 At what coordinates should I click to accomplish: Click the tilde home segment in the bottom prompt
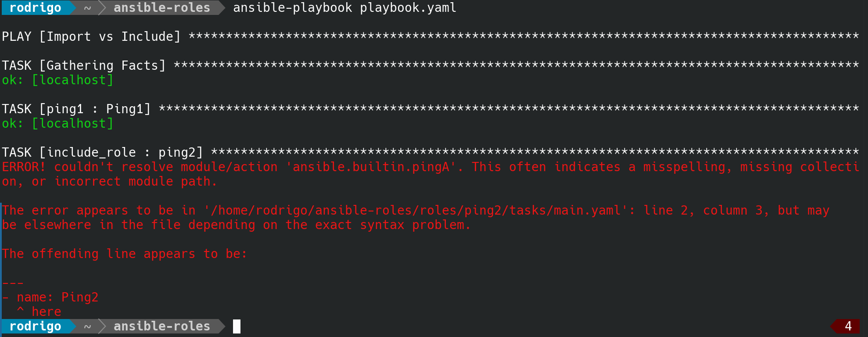(87, 326)
